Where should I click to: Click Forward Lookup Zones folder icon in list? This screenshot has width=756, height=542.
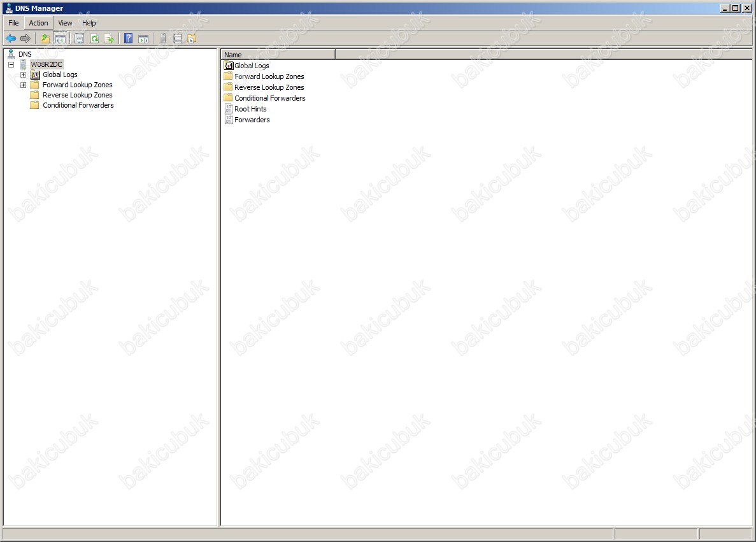(x=229, y=76)
